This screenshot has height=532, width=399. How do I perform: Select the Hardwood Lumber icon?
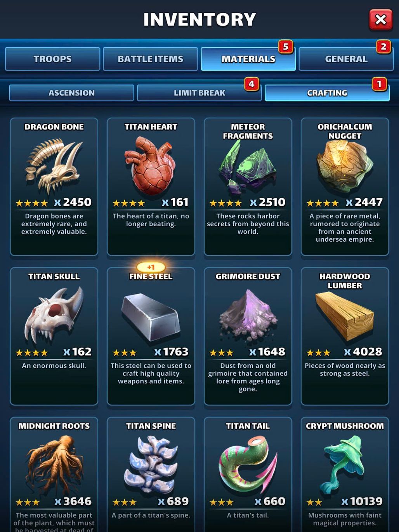point(345,316)
